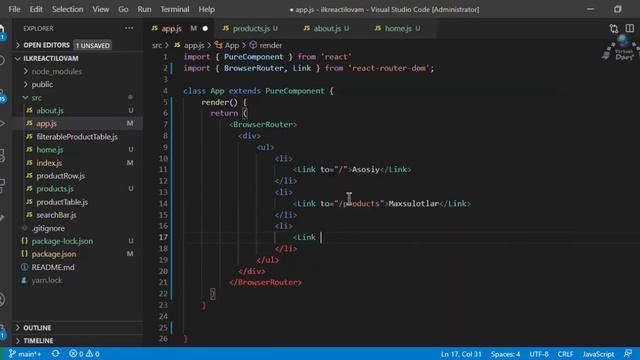The image size is (640, 360).
Task: Click the 1 UNSAVED badge
Action: [93, 45]
